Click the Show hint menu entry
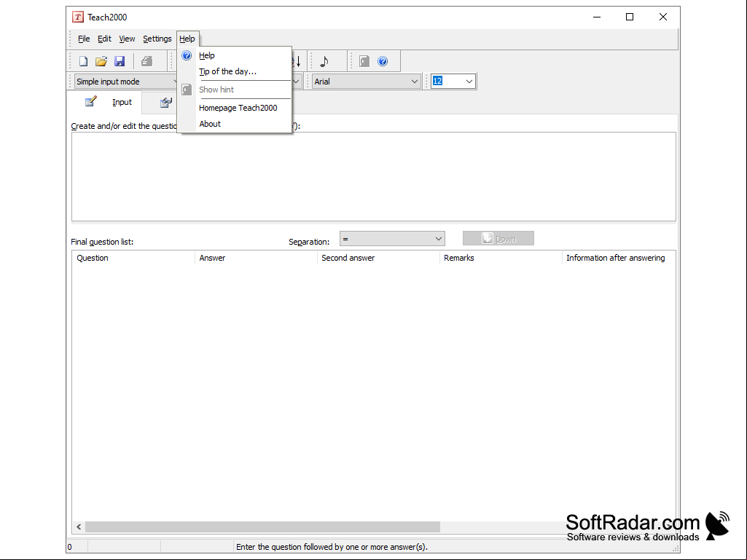Image resolution: width=747 pixels, height=560 pixels. (234, 90)
